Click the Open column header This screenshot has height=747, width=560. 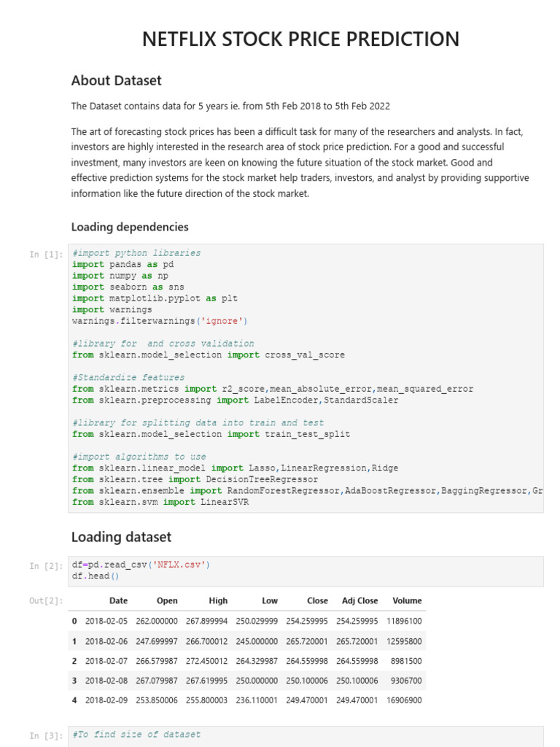click(167, 601)
